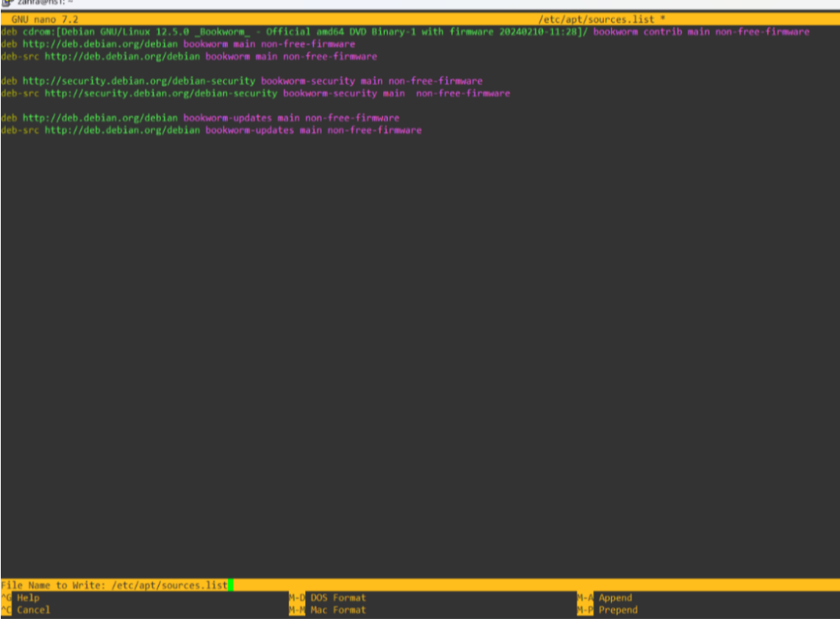
Task: Click the green cursor after sources.list
Action: (x=231, y=585)
